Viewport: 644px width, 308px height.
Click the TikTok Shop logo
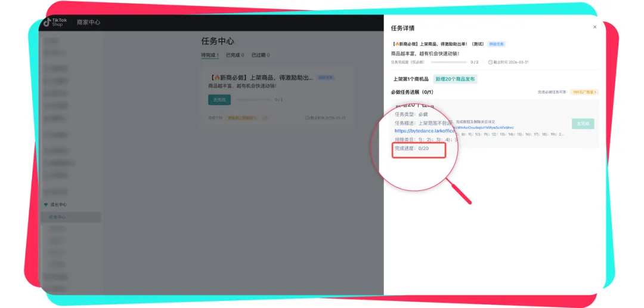[55, 22]
